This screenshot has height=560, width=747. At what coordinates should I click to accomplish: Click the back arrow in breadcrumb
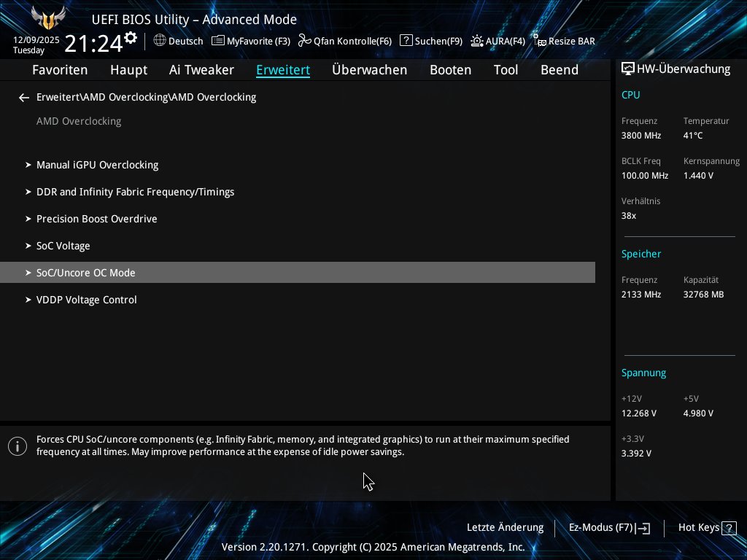tap(24, 98)
